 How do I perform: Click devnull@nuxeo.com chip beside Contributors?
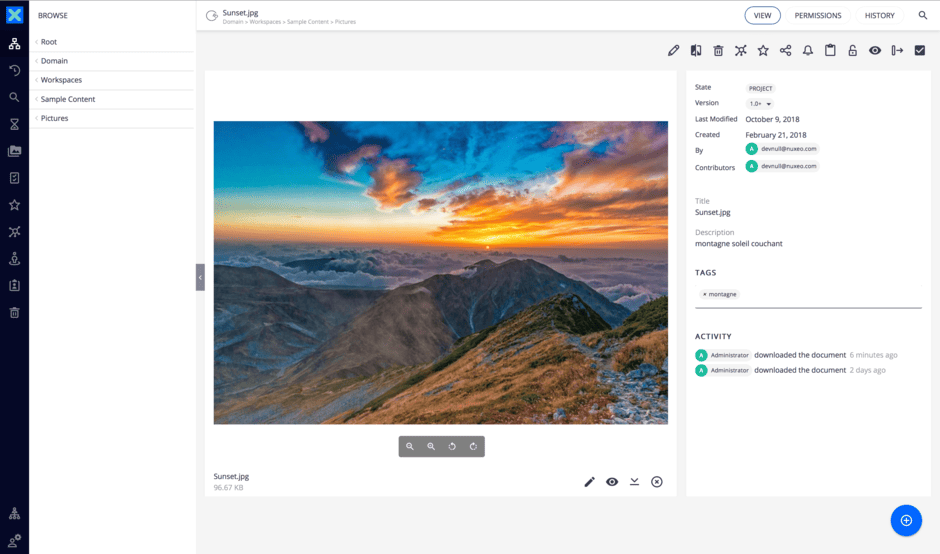pyautogui.click(x=782, y=166)
